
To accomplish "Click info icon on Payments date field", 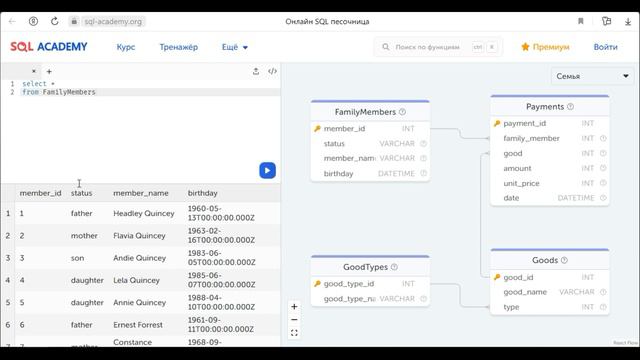I will [603, 198].
